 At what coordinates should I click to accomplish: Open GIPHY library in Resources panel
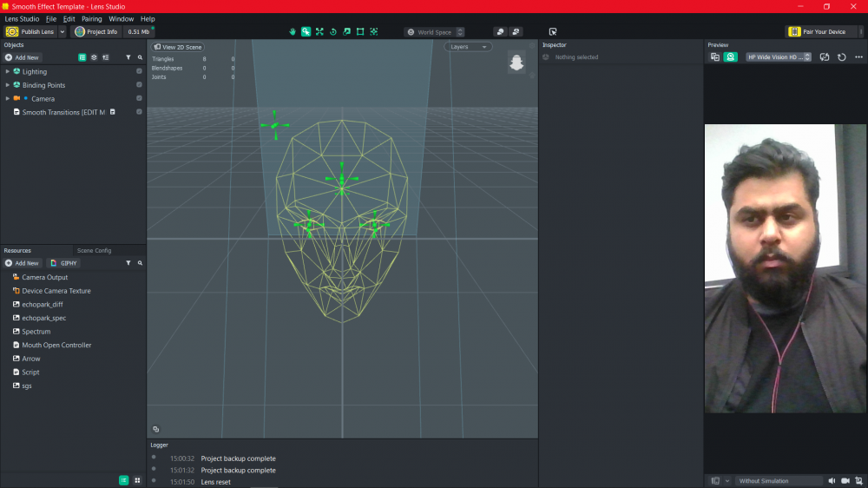[64, 263]
